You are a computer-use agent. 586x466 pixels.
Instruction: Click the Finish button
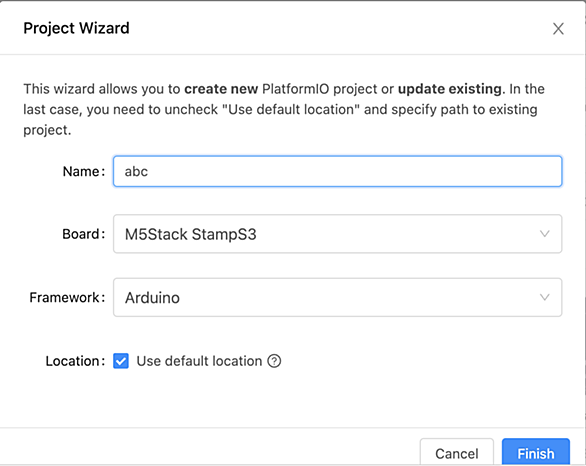coord(536,453)
